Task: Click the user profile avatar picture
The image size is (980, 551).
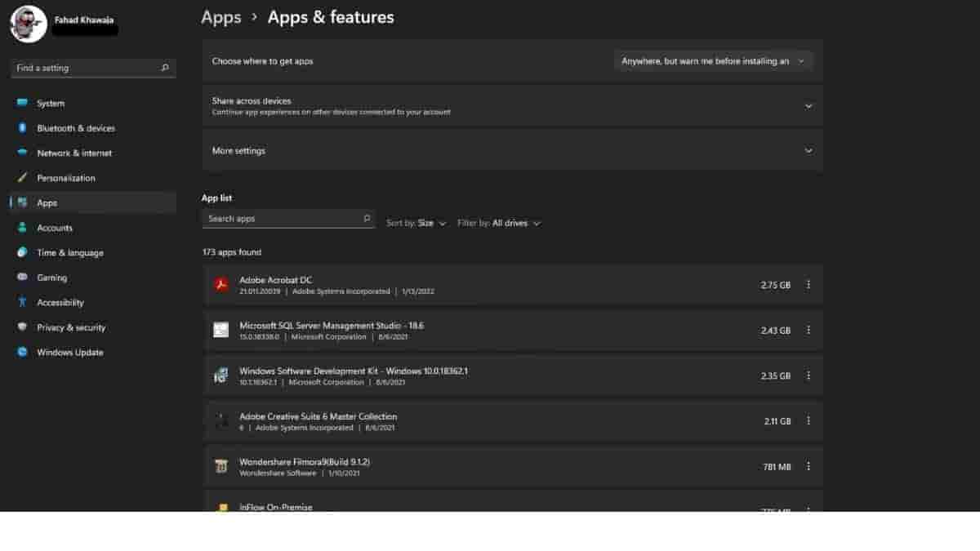Action: click(x=29, y=24)
